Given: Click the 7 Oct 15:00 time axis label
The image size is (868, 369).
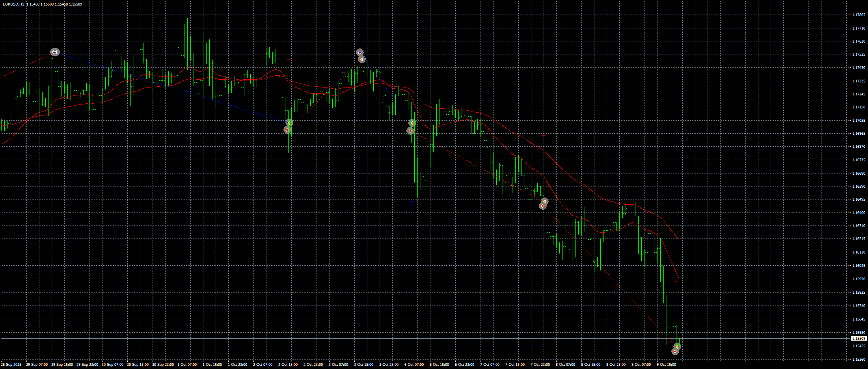Looking at the screenshot, I should tap(515, 365).
